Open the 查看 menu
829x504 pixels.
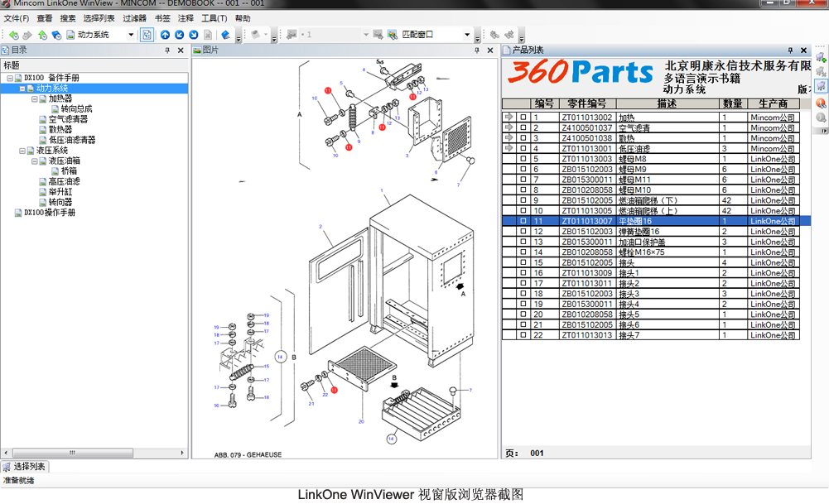pyautogui.click(x=45, y=18)
